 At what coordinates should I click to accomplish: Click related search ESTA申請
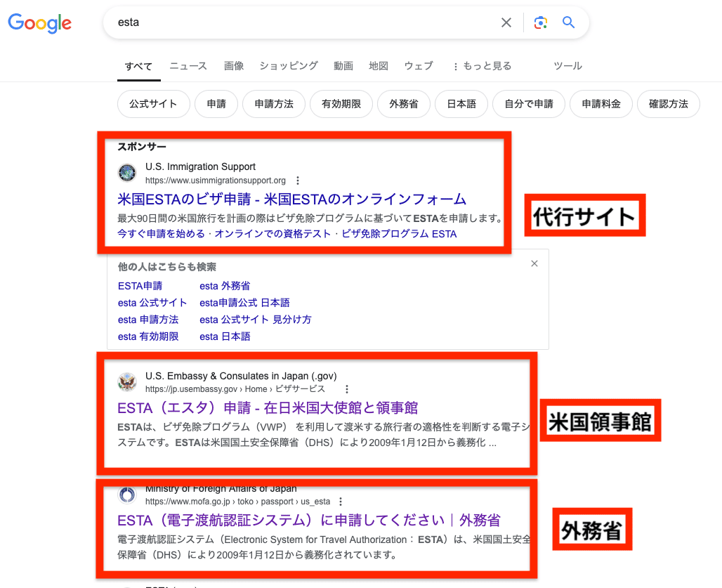click(x=140, y=286)
